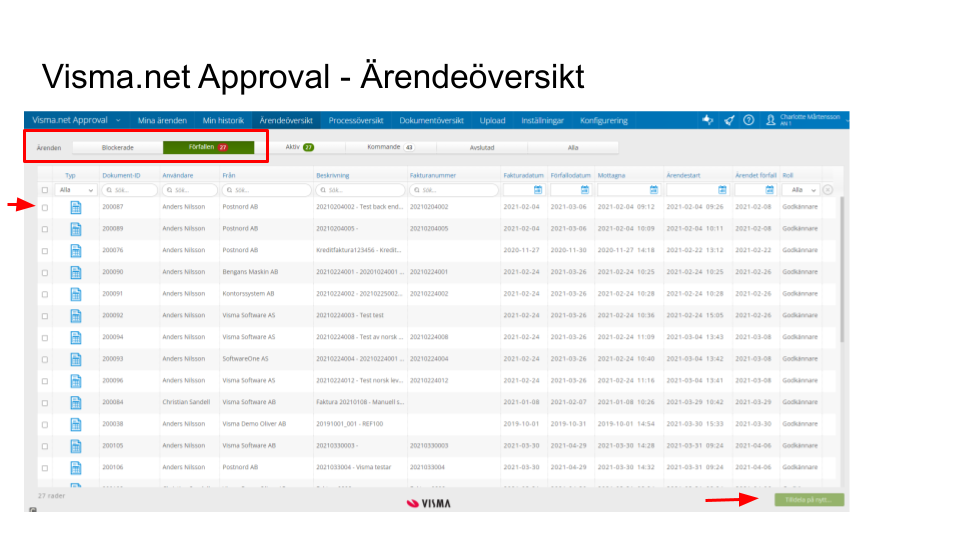Click the Tilldela på nytt button

pyautogui.click(x=809, y=500)
